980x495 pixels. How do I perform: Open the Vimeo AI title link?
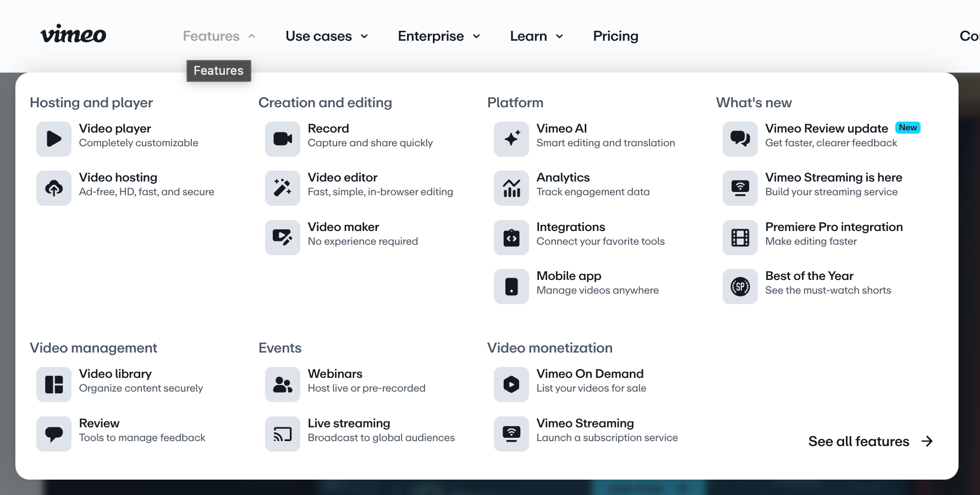561,128
